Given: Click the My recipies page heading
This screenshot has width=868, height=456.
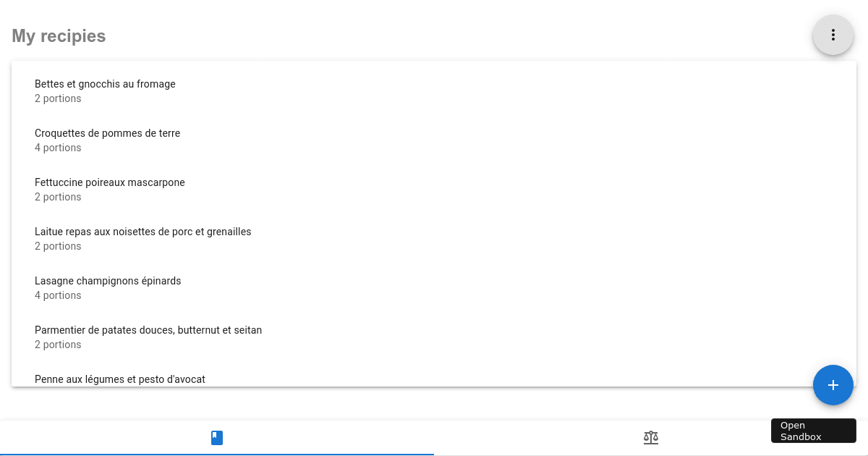Looking at the screenshot, I should [59, 35].
